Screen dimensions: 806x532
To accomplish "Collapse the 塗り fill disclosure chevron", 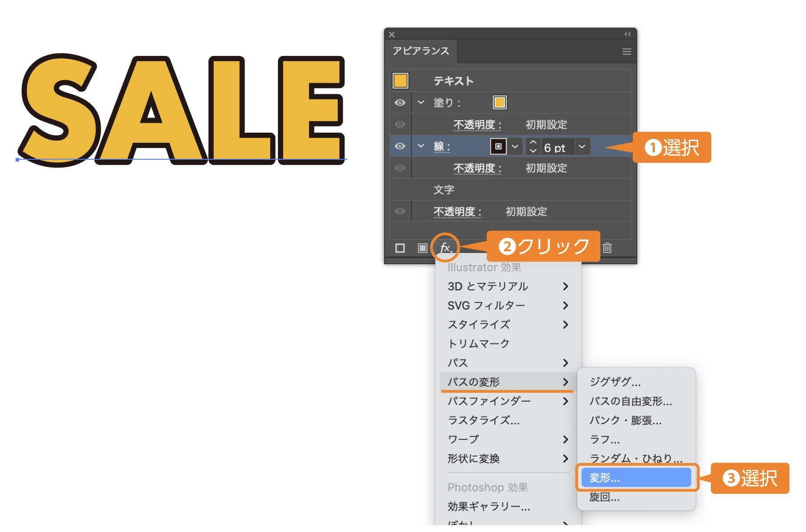I will tap(421, 102).
